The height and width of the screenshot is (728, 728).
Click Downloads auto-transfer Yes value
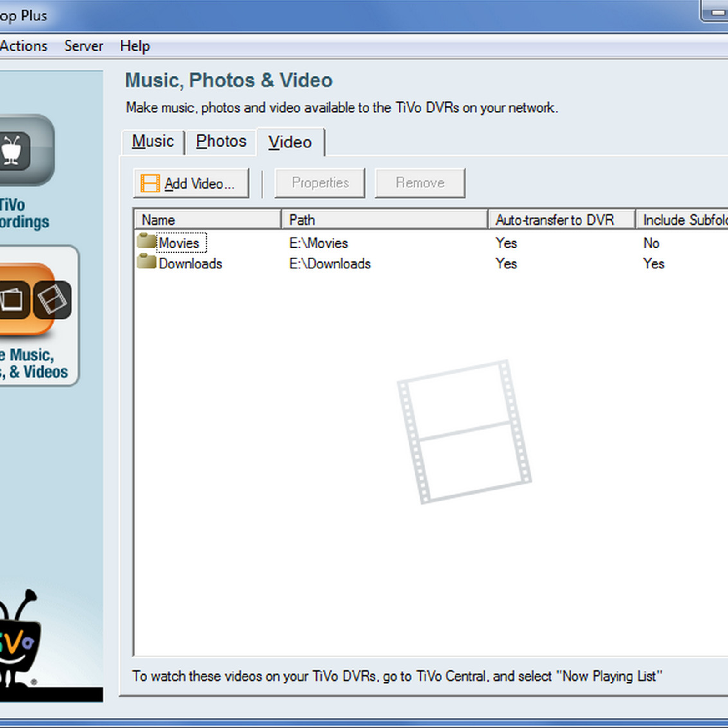point(506,263)
